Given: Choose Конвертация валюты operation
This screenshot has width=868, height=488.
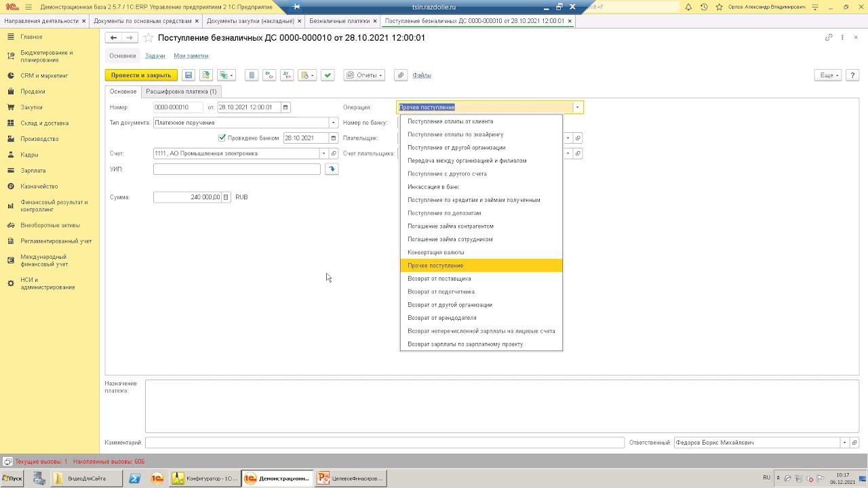Looking at the screenshot, I should [x=481, y=252].
